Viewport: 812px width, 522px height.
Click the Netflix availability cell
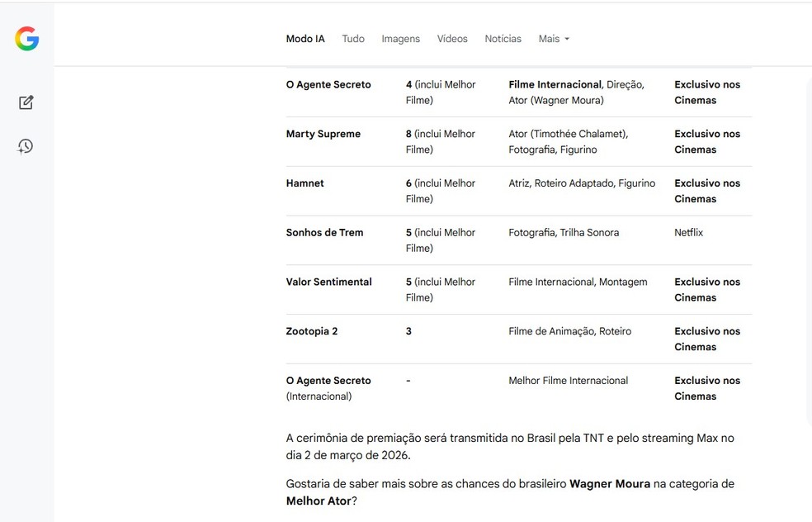(x=689, y=233)
